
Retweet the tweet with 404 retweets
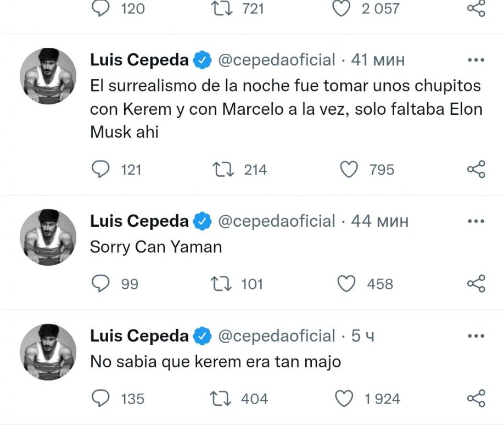[223, 398]
